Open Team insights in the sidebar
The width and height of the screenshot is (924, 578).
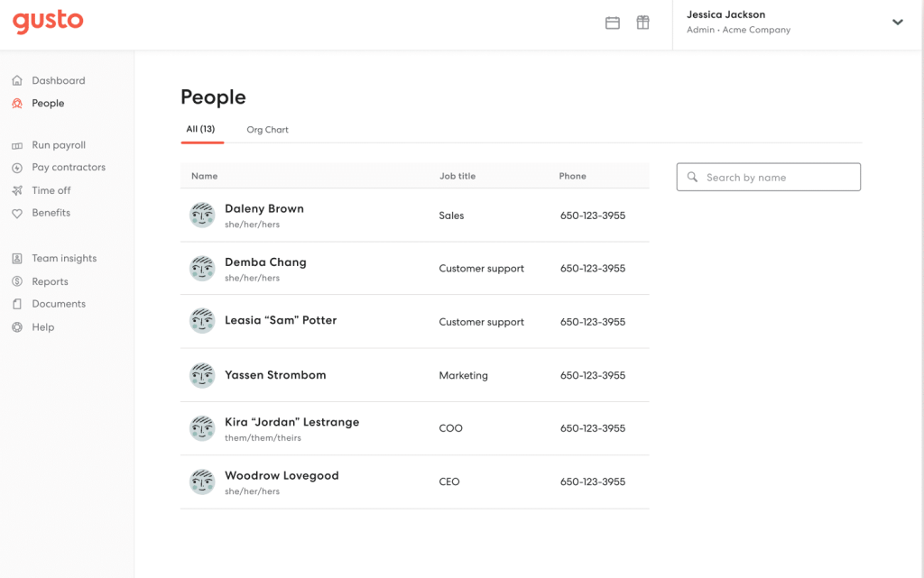(x=64, y=259)
